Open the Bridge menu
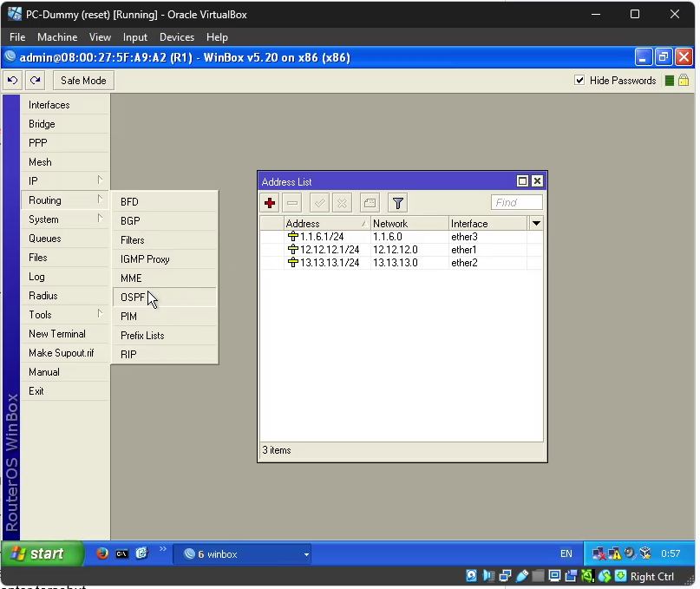This screenshot has width=700, height=589. (65, 124)
